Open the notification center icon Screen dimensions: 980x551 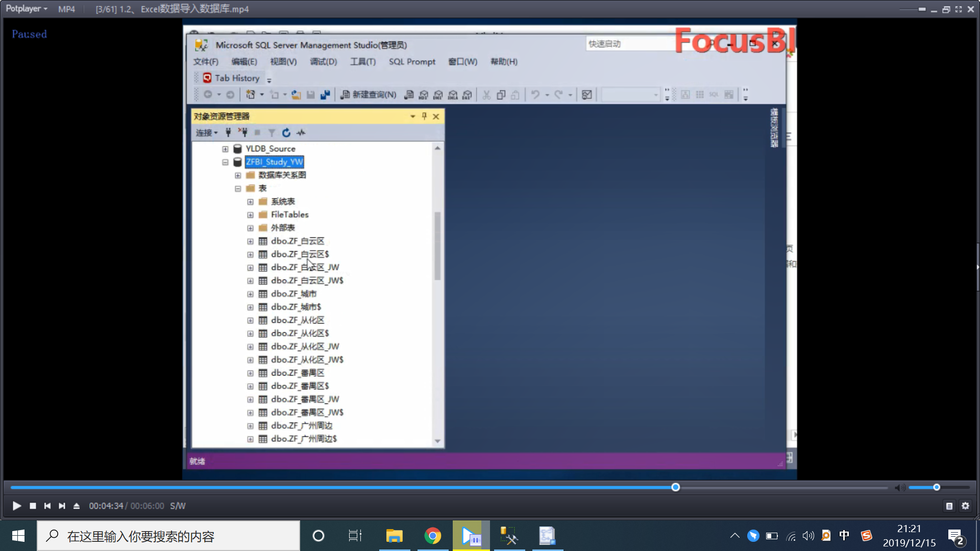tap(955, 537)
